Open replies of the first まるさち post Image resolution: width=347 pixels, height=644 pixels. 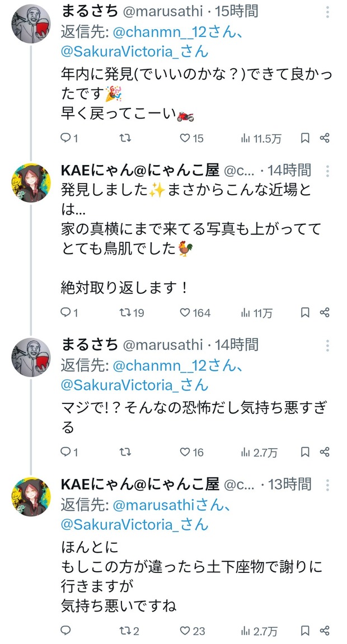pyautogui.click(x=69, y=138)
